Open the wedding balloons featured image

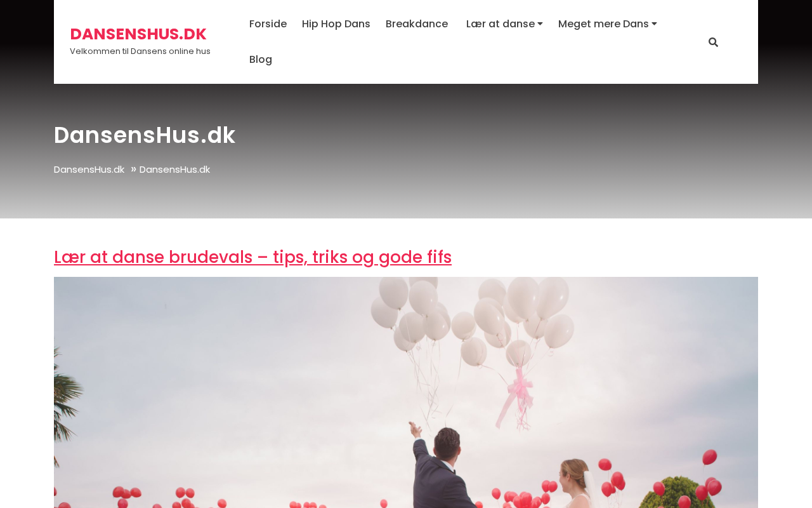pos(406,392)
